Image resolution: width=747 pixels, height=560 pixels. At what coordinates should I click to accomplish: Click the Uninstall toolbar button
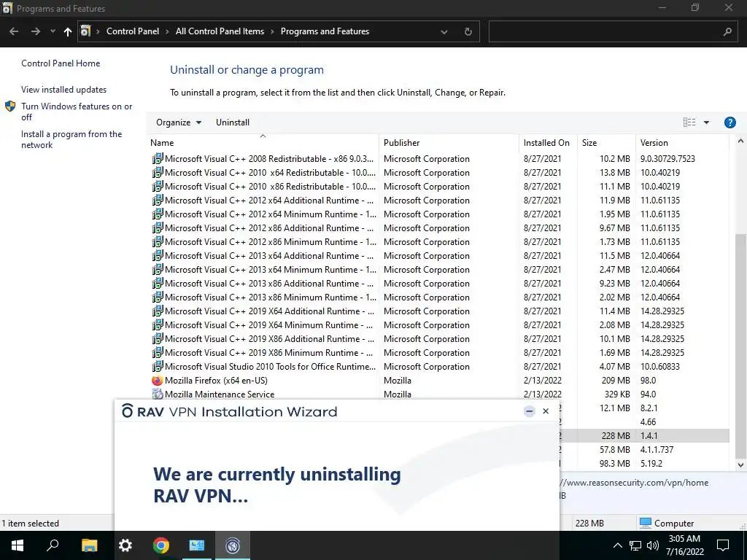[233, 122]
